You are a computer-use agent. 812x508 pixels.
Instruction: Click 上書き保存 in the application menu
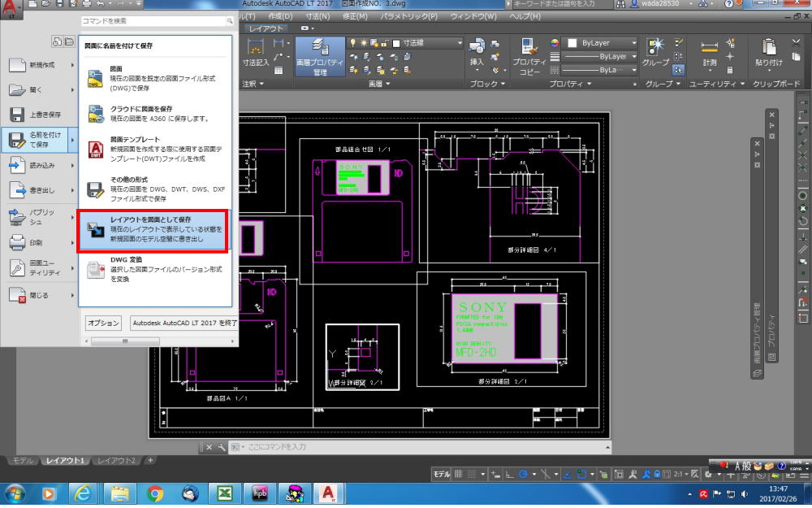[x=39, y=115]
